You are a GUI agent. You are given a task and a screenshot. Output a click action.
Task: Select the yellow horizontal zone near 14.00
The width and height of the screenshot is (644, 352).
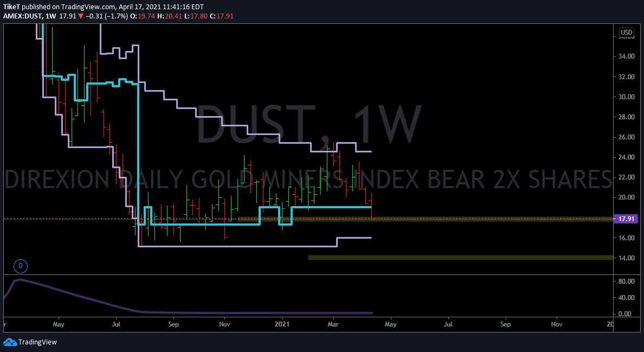pos(460,258)
